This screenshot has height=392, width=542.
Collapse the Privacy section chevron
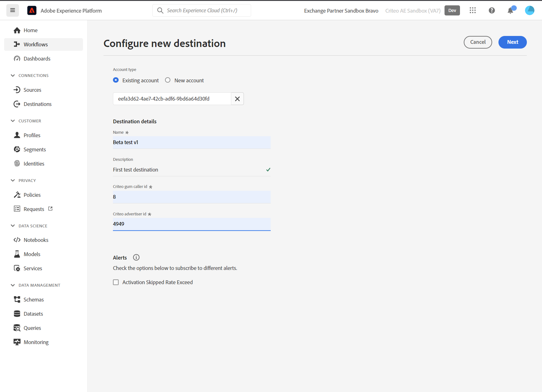(x=13, y=180)
